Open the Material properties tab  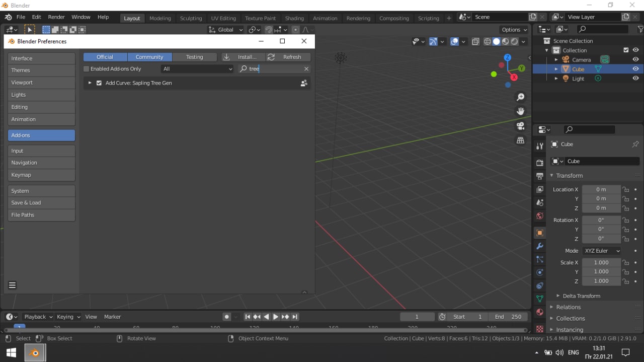pos(539,312)
